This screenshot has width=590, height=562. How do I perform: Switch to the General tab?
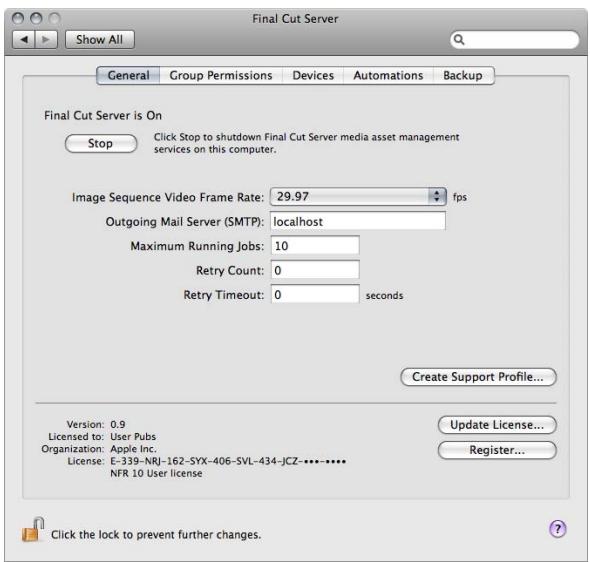(x=128, y=76)
